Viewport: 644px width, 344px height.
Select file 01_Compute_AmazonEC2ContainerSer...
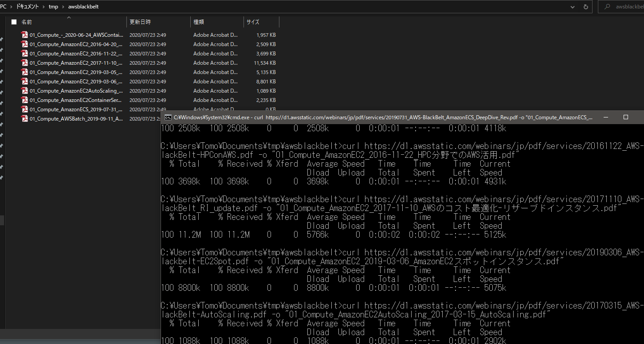pos(76,100)
